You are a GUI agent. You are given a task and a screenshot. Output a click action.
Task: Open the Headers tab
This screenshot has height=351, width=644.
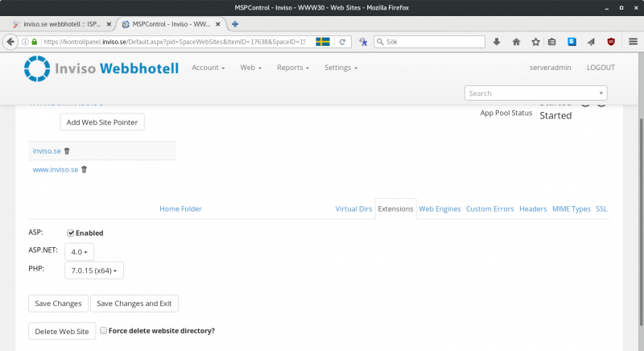pyautogui.click(x=533, y=209)
